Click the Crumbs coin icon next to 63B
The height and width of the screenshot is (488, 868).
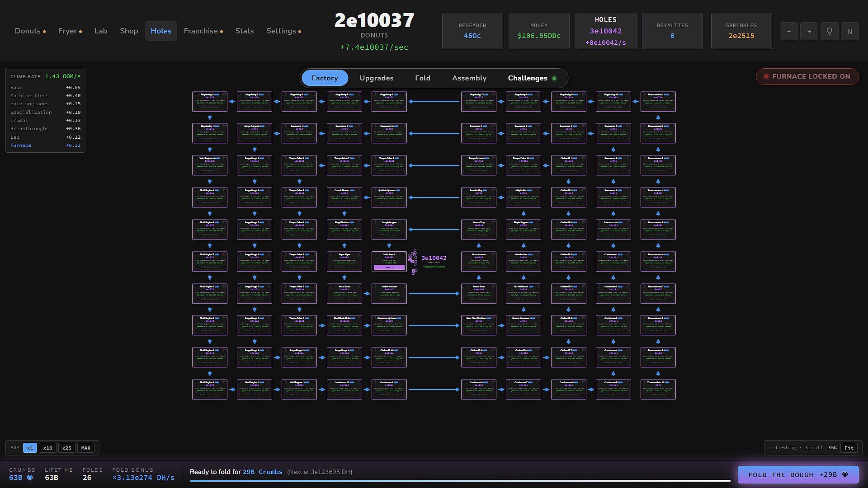click(30, 478)
